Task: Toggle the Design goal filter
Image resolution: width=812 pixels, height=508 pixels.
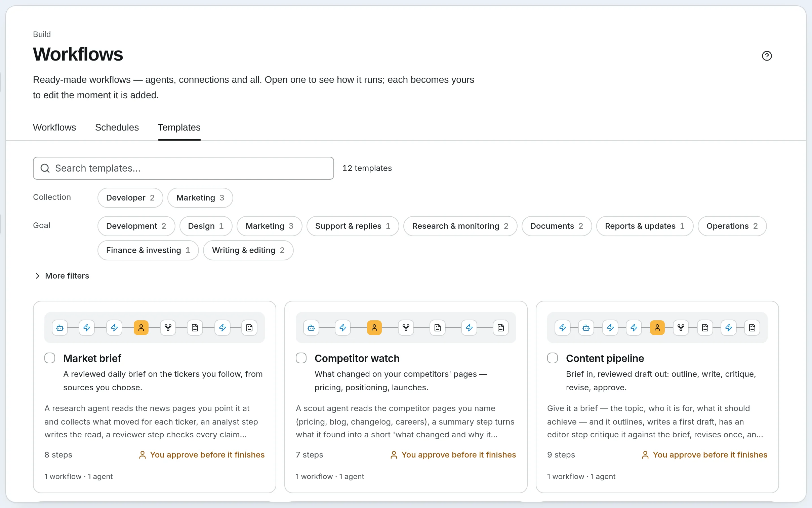Action: click(206, 226)
